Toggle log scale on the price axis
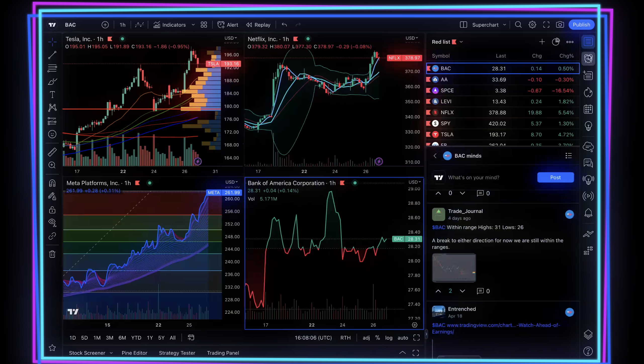The image size is (644, 364). (389, 338)
